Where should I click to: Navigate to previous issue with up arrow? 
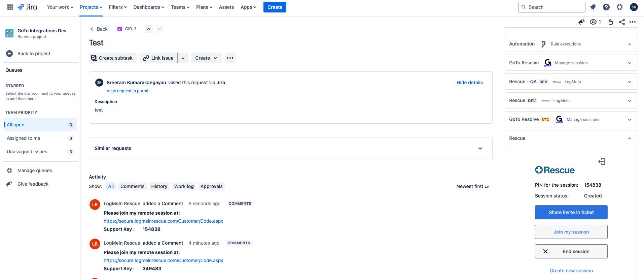click(149, 29)
